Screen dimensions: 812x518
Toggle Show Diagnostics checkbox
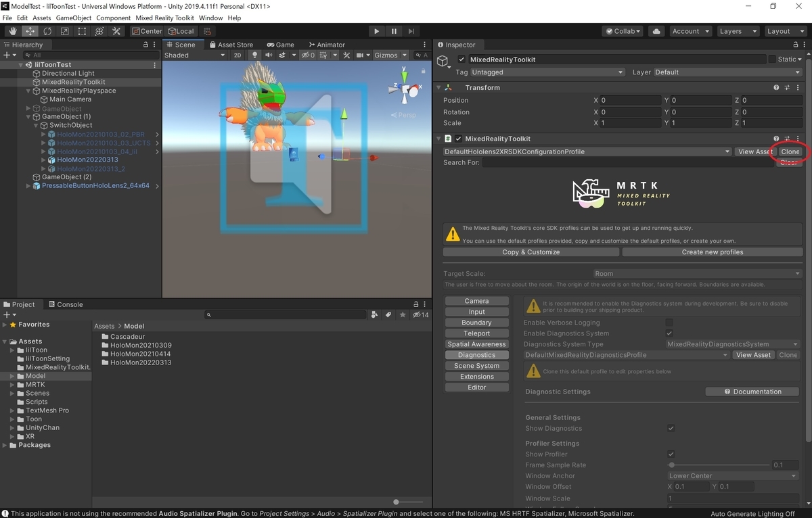click(671, 428)
